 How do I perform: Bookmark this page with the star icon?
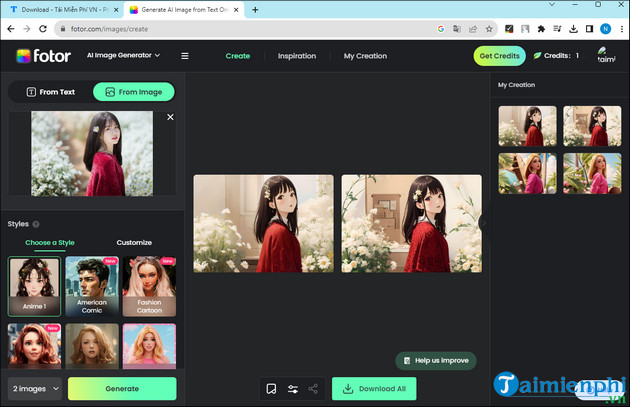click(489, 29)
